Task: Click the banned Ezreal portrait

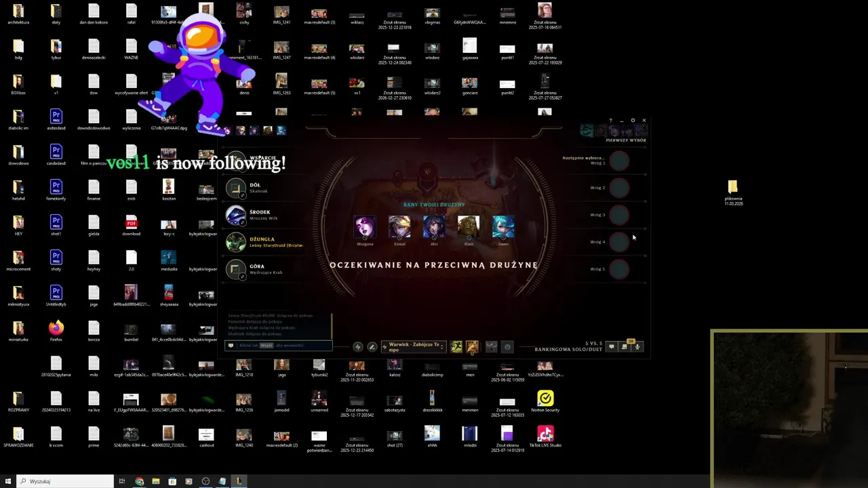Action: tap(399, 227)
